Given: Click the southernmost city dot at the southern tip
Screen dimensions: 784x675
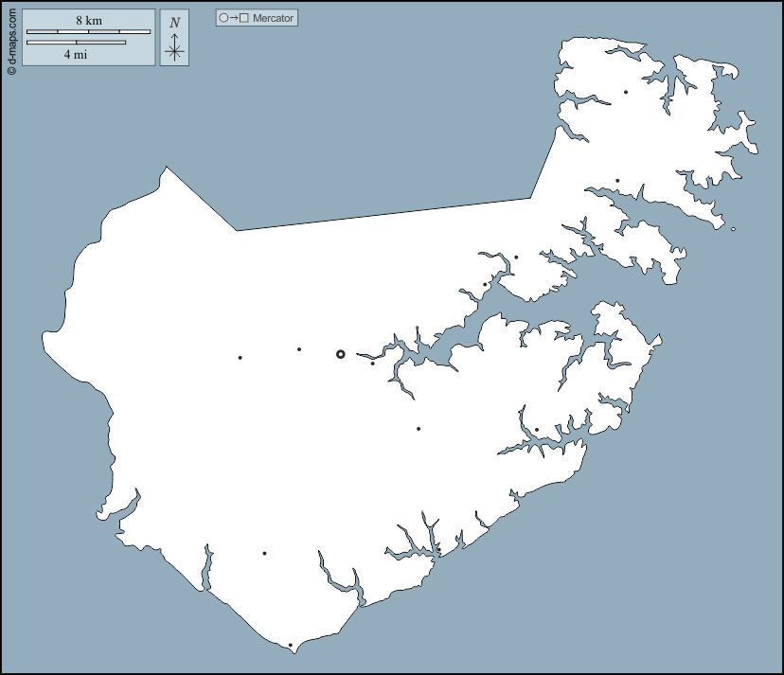Looking at the screenshot, I should click(x=291, y=646).
